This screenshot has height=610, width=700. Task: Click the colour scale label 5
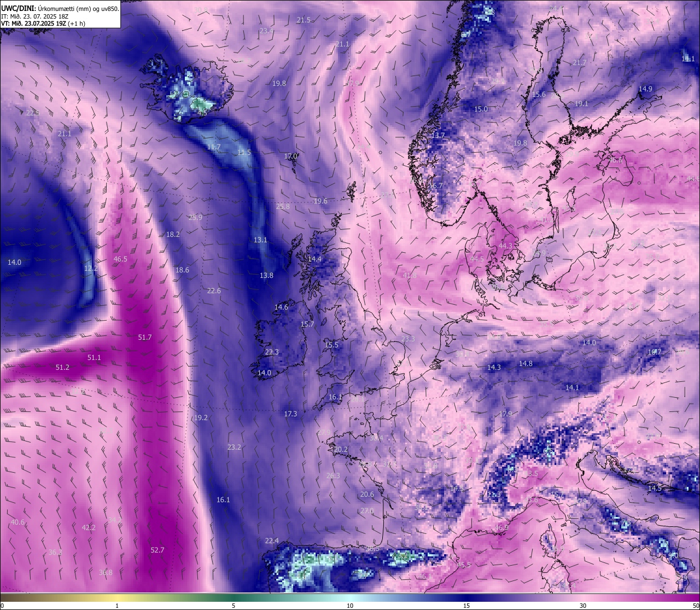click(234, 606)
